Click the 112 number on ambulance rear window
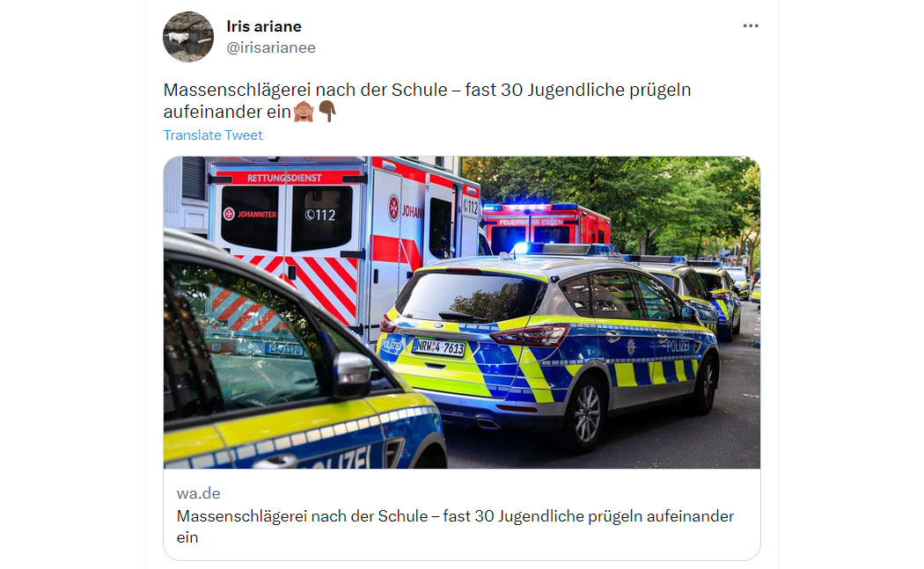Image resolution: width=924 pixels, height=569 pixels. [320, 215]
